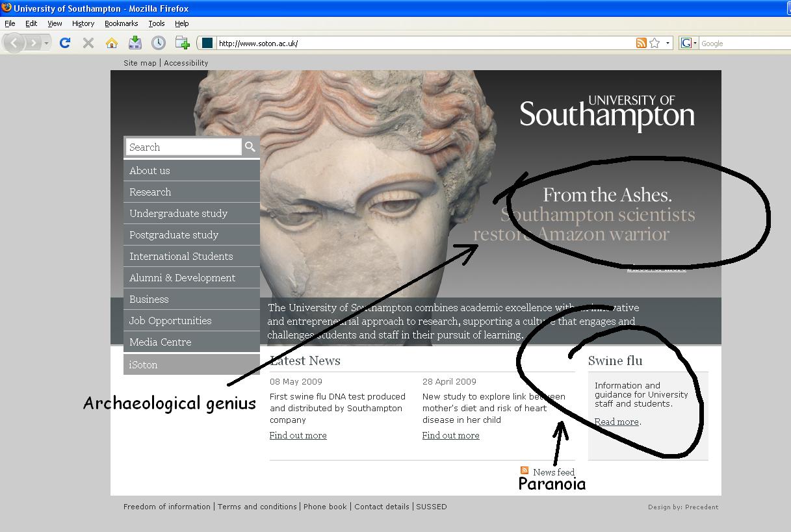This screenshot has height=532, width=791.
Task: Click the Swine flu heading
Action: 615,361
